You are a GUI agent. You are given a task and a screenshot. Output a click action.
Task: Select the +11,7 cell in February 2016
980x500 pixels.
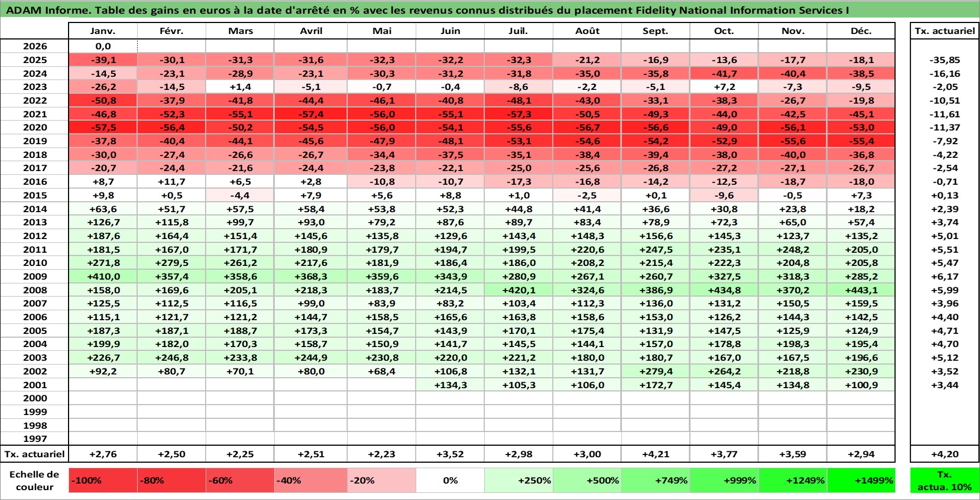click(171, 181)
